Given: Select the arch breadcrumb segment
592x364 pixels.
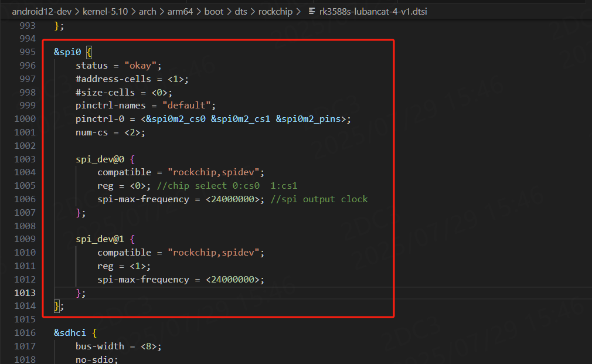Looking at the screenshot, I should pos(147,12).
